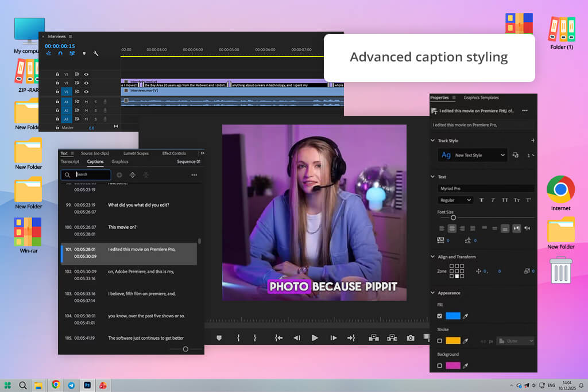Open the Graphics Templates tab
588x392 pixels.
tap(481, 98)
